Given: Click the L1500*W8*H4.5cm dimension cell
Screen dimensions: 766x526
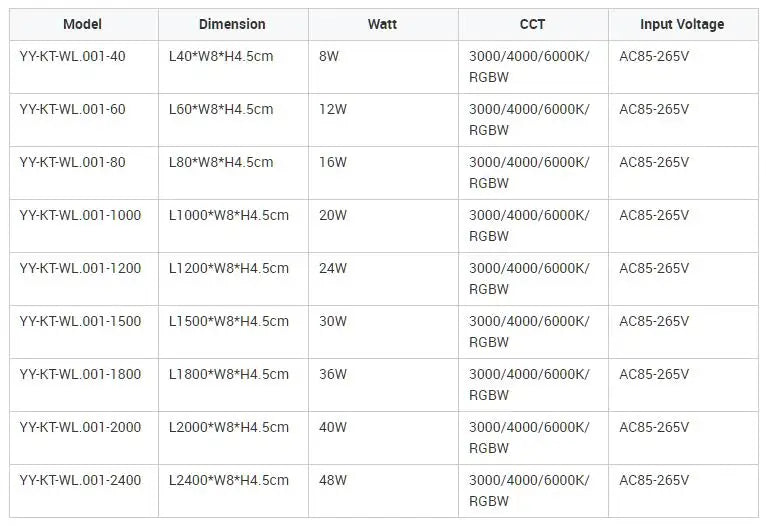Looking at the screenshot, I should coord(234,332).
